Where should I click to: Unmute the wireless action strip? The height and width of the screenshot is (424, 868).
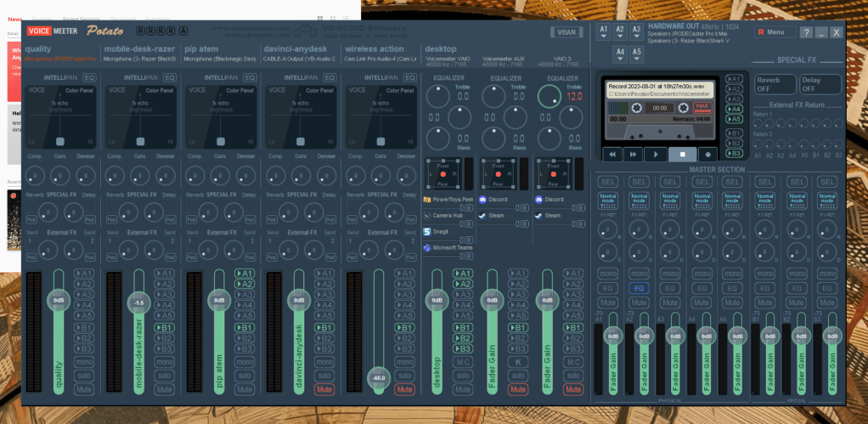[x=404, y=390]
